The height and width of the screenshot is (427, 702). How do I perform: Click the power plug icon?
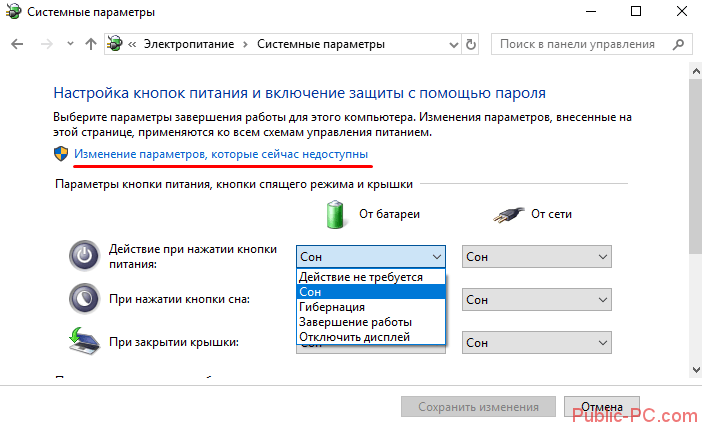click(x=508, y=215)
